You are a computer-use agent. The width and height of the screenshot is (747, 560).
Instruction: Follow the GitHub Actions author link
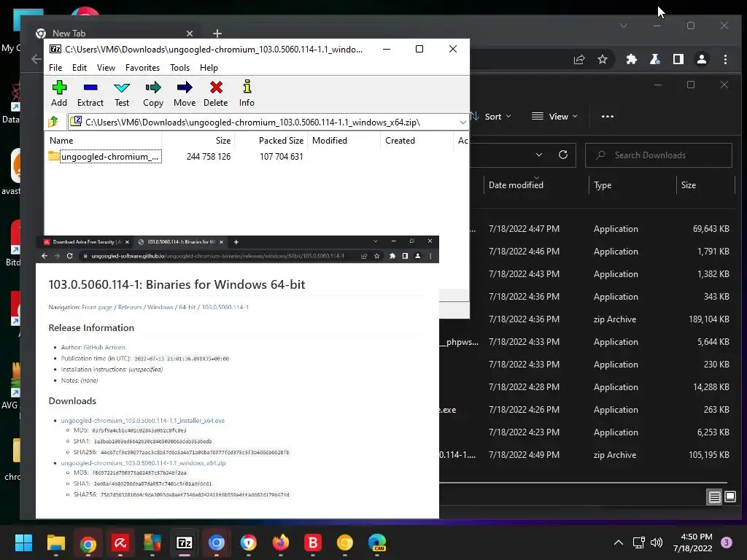click(104, 347)
